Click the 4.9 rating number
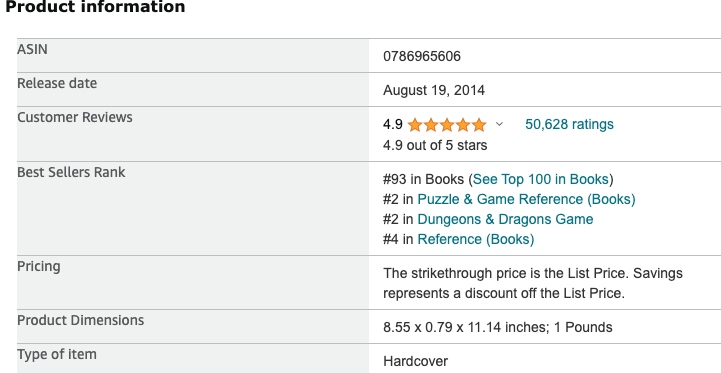721x373 pixels. pyautogui.click(x=393, y=124)
